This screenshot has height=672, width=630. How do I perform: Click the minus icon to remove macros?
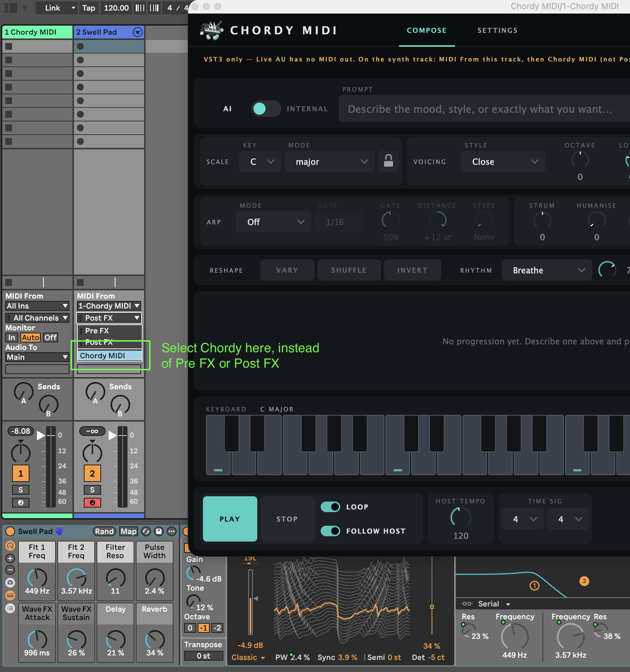[10, 570]
